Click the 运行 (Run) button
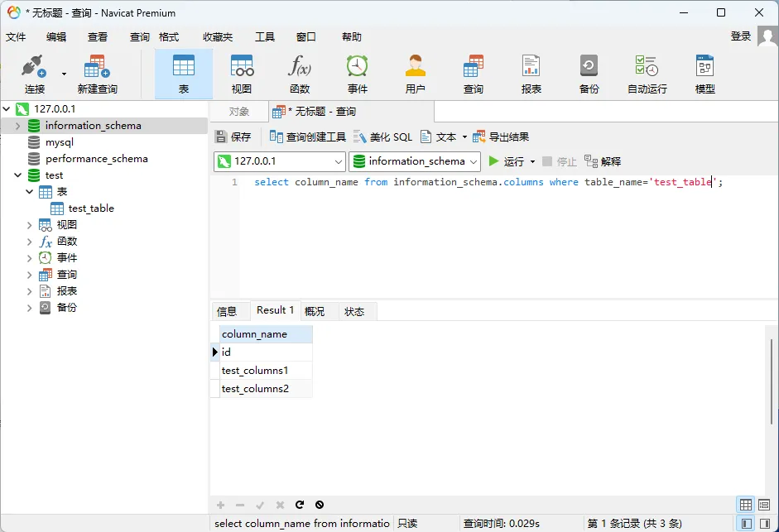 point(506,161)
